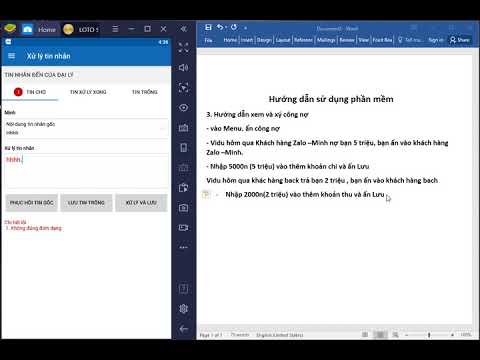The width and height of the screenshot is (480, 360).
Task: Open the keyboard controls icon in BlueStacks sidebar
Action: (x=184, y=128)
